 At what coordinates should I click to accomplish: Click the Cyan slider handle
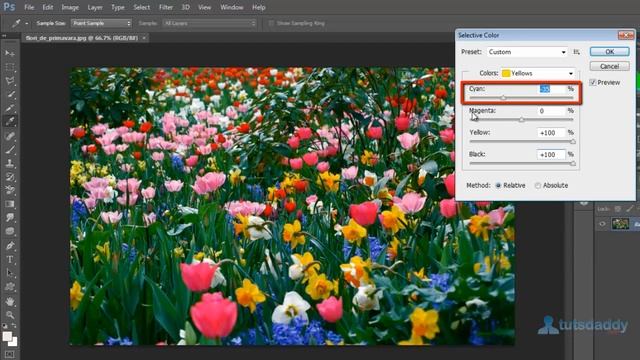[x=503, y=98]
